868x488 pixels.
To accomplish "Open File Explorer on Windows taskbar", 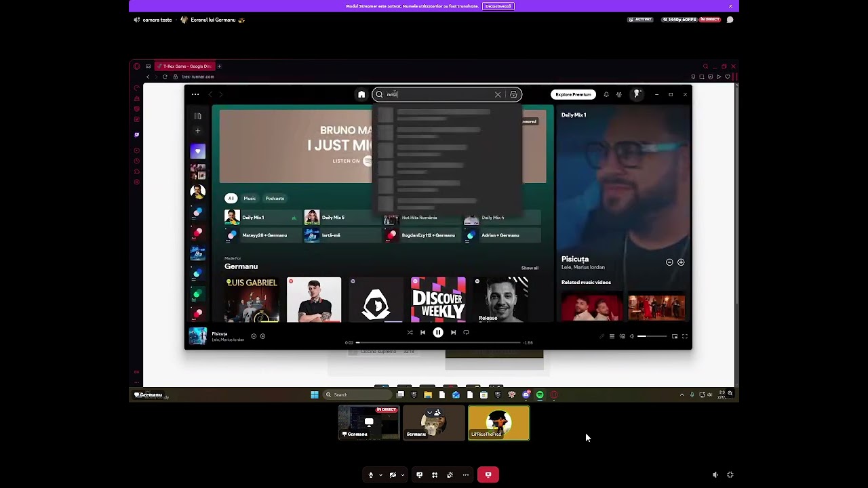I will pos(428,394).
